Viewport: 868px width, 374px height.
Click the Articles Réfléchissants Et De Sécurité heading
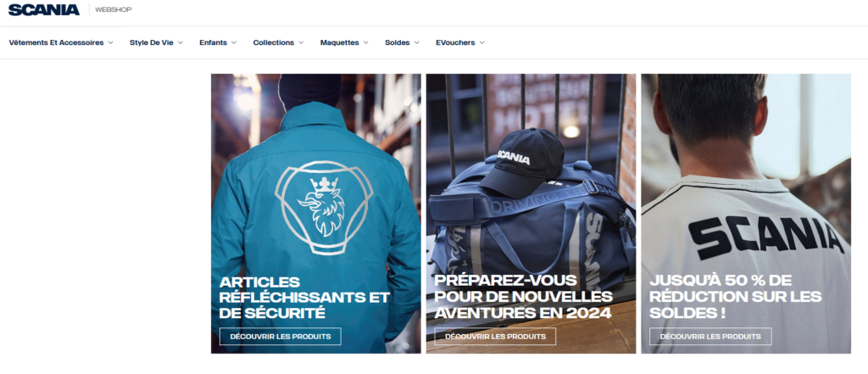(304, 298)
